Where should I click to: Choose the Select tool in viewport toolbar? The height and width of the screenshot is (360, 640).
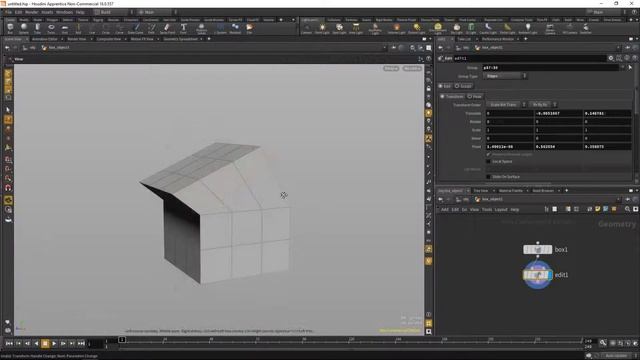pos(8,110)
